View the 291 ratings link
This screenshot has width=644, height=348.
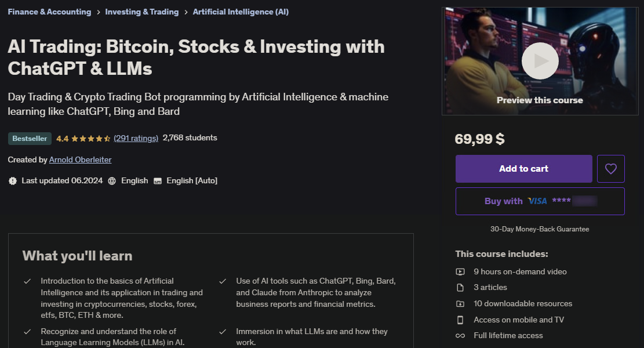(x=136, y=138)
